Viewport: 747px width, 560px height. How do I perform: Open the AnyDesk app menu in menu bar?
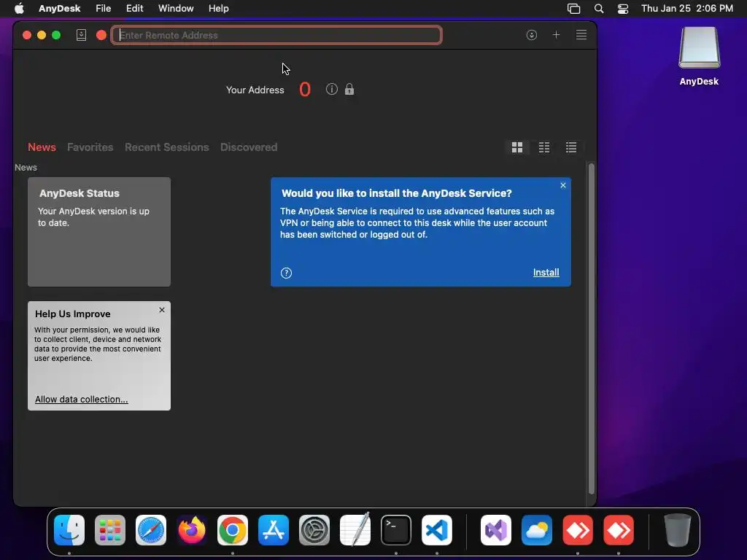click(x=60, y=9)
